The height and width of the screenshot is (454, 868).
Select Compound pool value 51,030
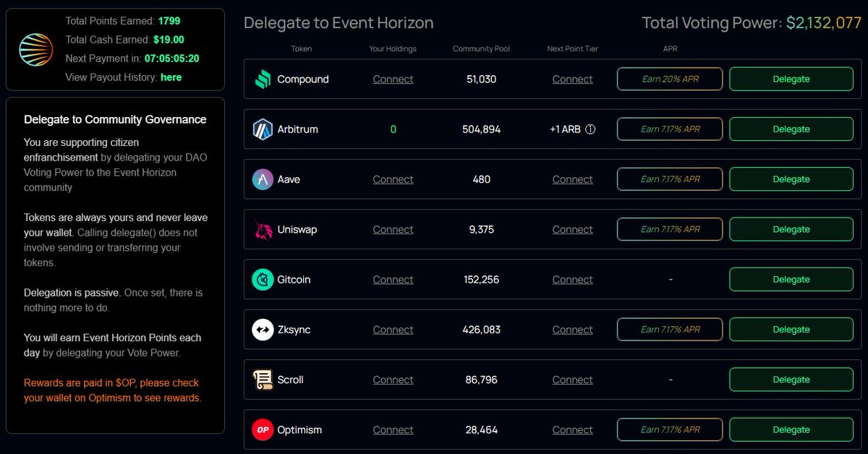[481, 80]
